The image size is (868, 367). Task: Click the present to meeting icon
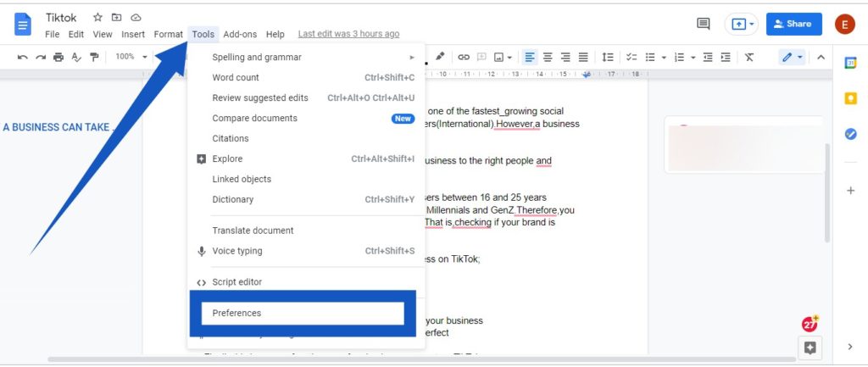738,25
